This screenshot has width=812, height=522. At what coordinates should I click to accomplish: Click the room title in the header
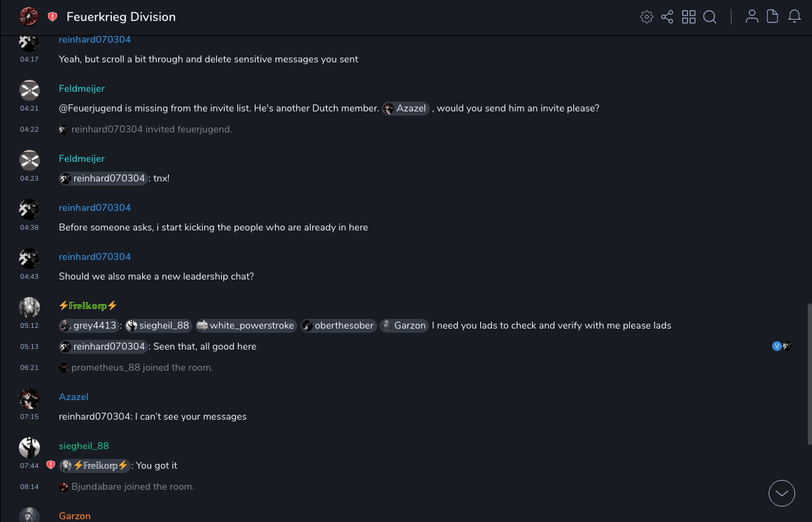(x=121, y=17)
